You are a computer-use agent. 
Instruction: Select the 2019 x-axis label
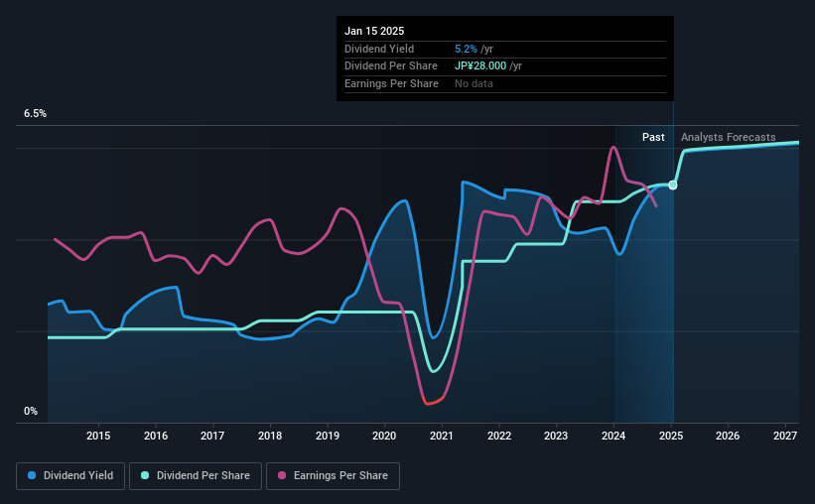(x=328, y=436)
